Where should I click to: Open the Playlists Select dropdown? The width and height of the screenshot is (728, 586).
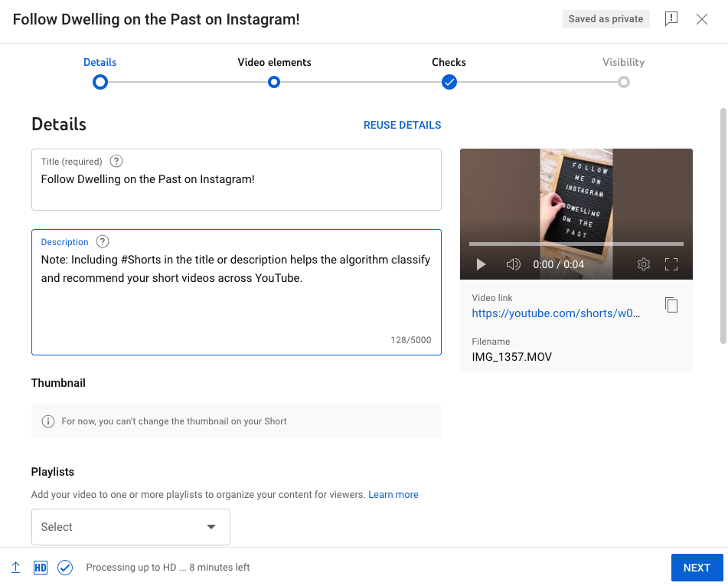pyautogui.click(x=130, y=527)
